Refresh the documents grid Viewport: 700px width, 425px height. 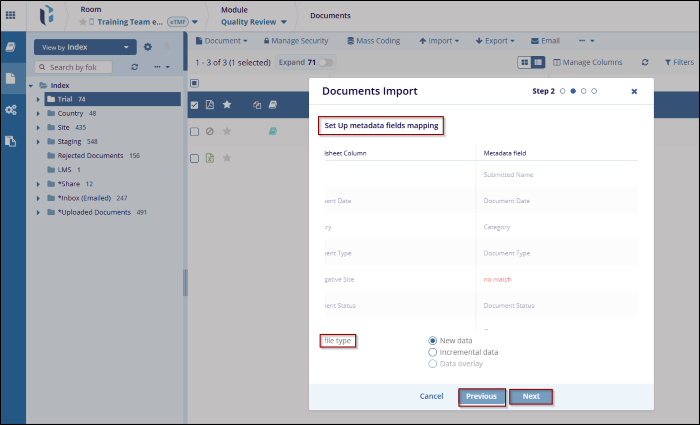(645, 62)
